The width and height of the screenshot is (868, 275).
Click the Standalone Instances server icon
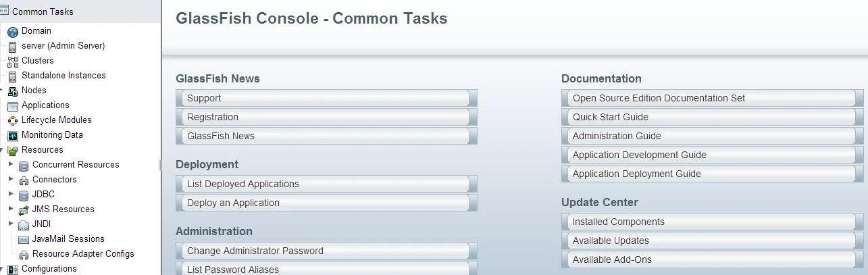point(12,76)
